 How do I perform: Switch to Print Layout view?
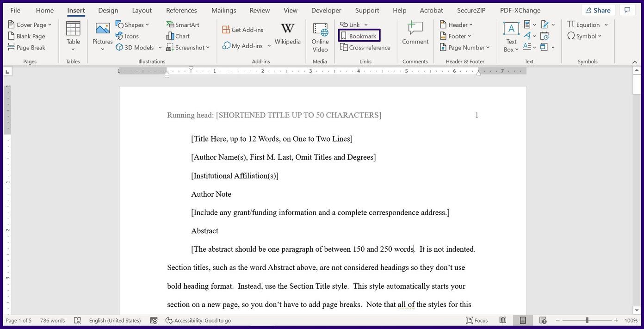point(523,320)
